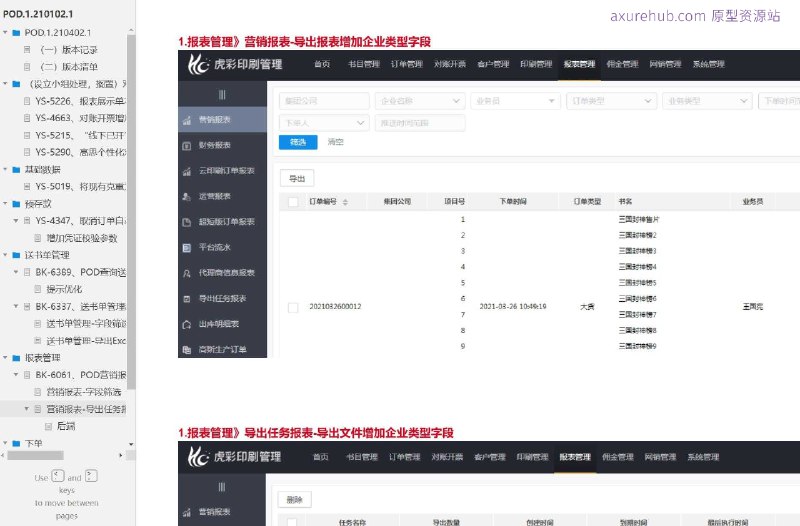Click the 财务报表 sidebar icon
This screenshot has height=526, width=800.
187,146
